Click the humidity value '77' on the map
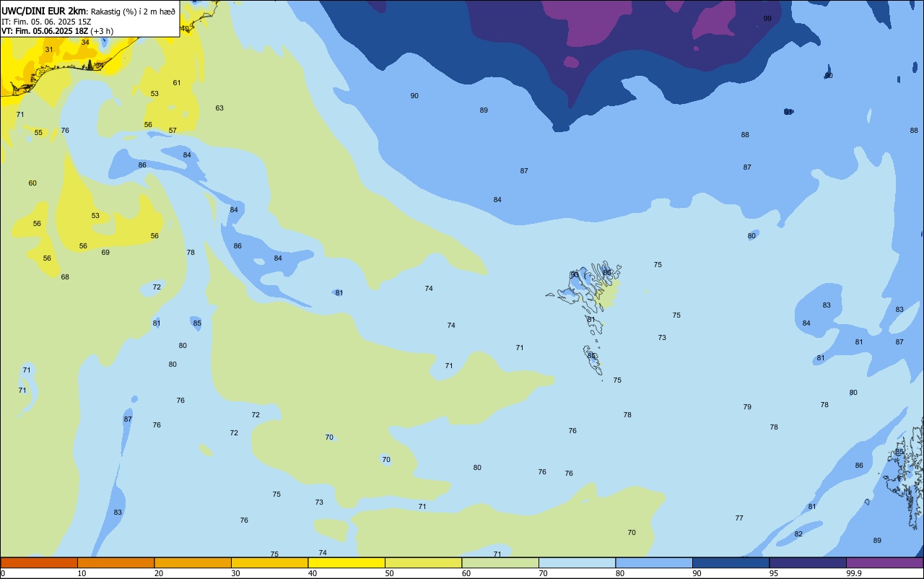924x579 pixels. 739,518
